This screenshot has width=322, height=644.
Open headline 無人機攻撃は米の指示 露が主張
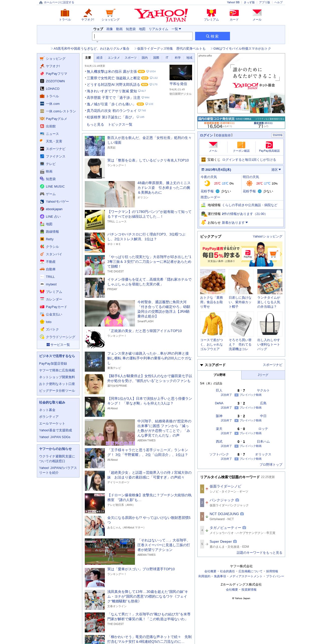[x=112, y=71]
